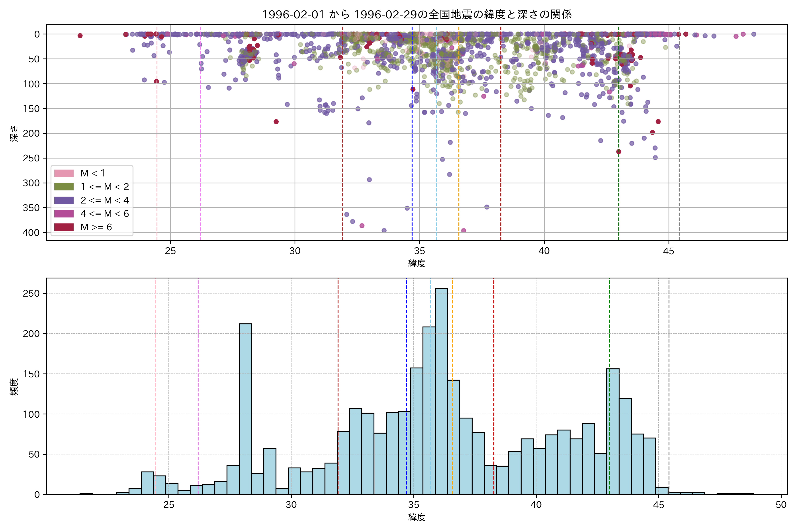
Task: Click the dark red M >= 6 legend swatch
Action: (x=64, y=227)
